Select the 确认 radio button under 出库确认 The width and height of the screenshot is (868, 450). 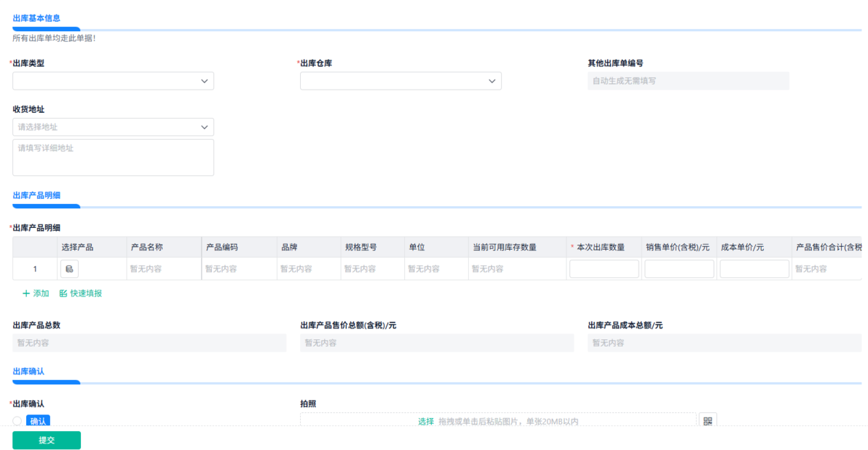17,421
